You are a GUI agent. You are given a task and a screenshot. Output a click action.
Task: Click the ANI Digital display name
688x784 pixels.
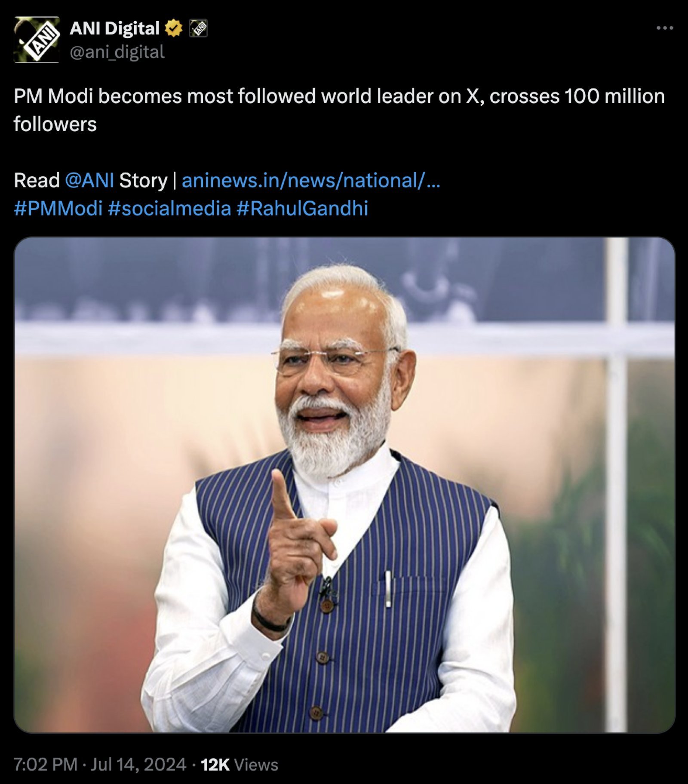click(114, 27)
